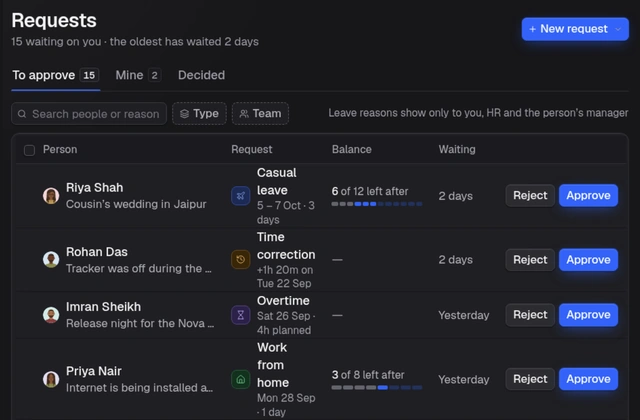Click Priya Nair's avatar picture

(x=51, y=379)
